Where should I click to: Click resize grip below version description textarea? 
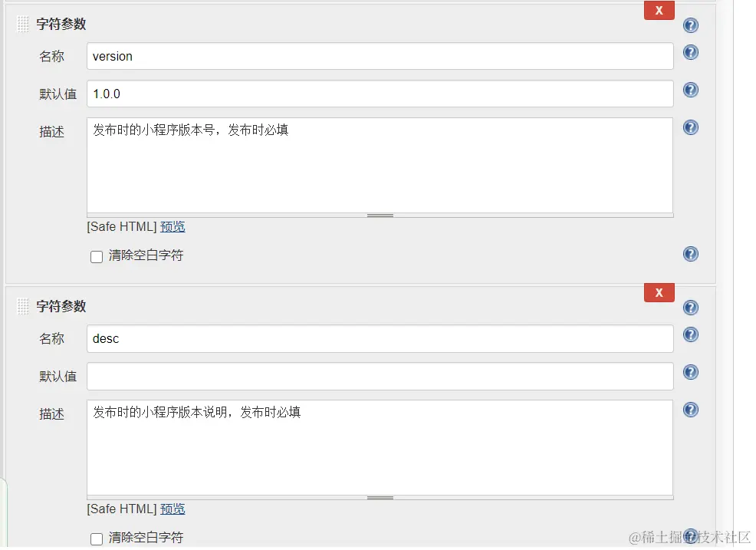[380, 216]
